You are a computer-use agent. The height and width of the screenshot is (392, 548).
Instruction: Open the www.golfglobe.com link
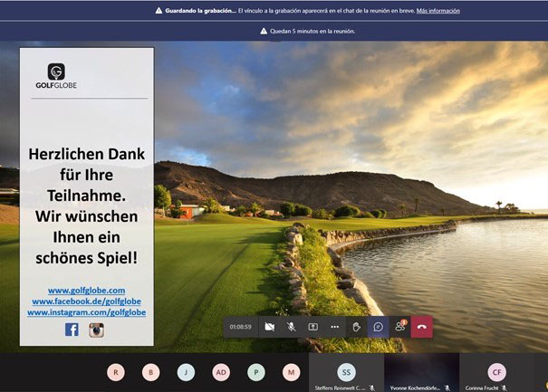coord(86,291)
